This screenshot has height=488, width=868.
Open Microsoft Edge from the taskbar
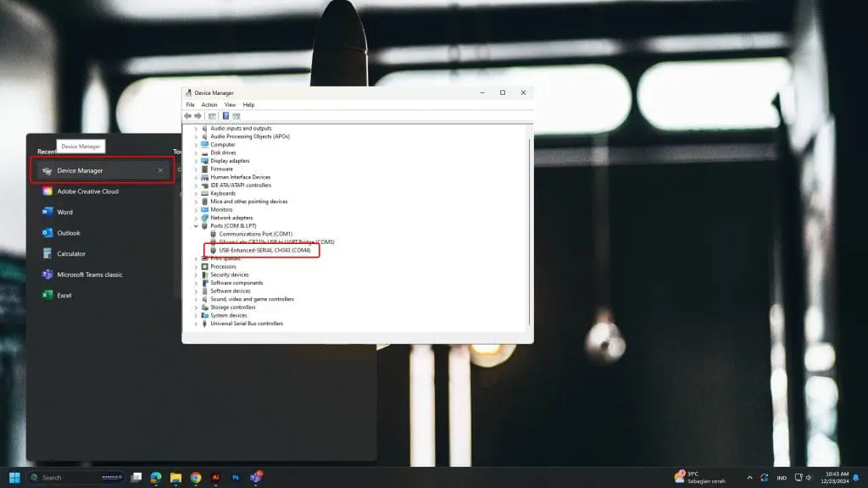[x=156, y=478]
